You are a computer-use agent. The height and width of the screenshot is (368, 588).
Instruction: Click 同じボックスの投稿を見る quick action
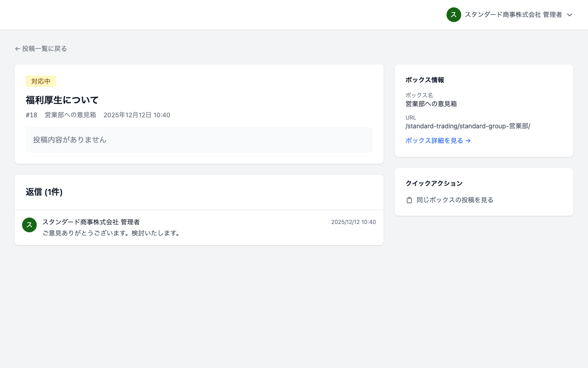click(x=454, y=200)
